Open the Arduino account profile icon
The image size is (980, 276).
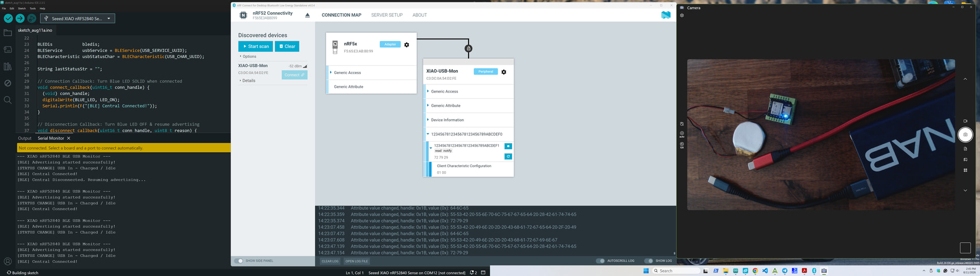(8, 261)
